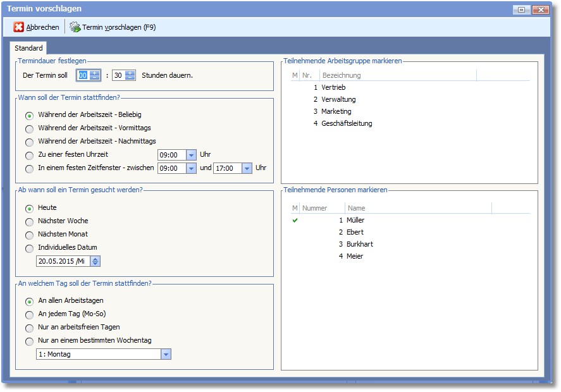Switch to the Standard tab
The width and height of the screenshot is (561, 392).
point(28,48)
